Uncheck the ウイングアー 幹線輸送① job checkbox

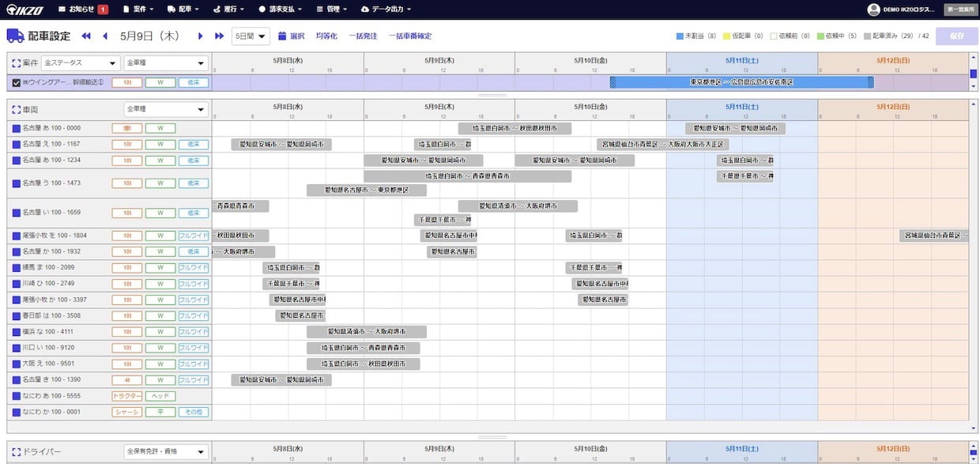[x=17, y=82]
